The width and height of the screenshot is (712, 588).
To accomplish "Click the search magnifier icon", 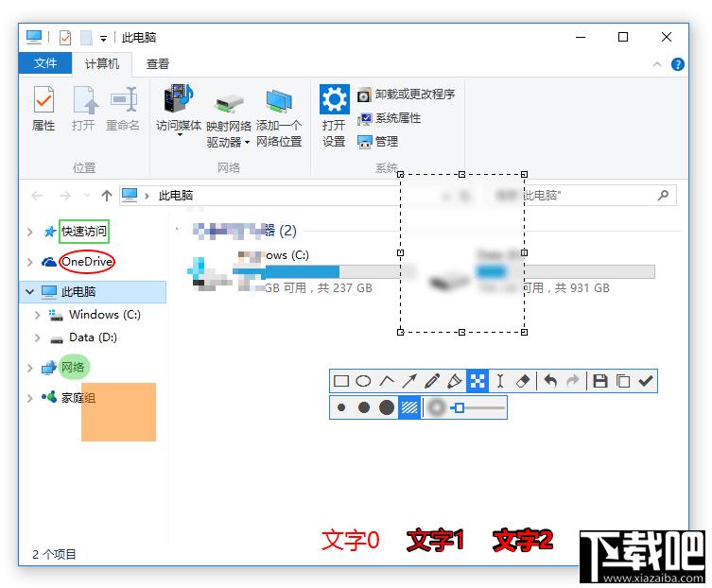I will coord(663,196).
